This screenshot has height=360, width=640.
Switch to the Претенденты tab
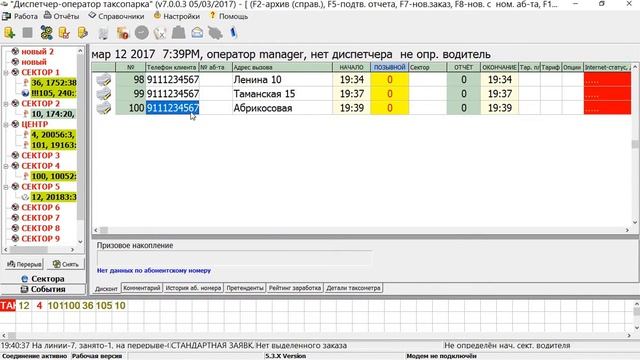245,288
